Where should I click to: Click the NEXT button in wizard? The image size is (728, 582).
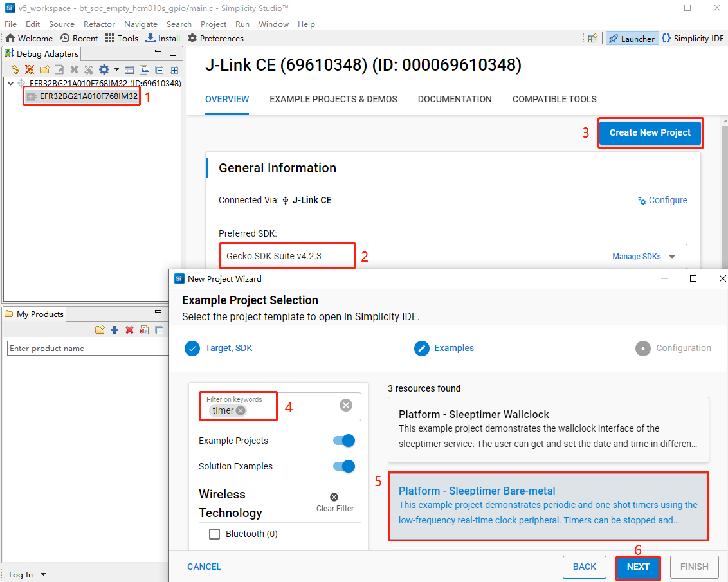pos(638,567)
